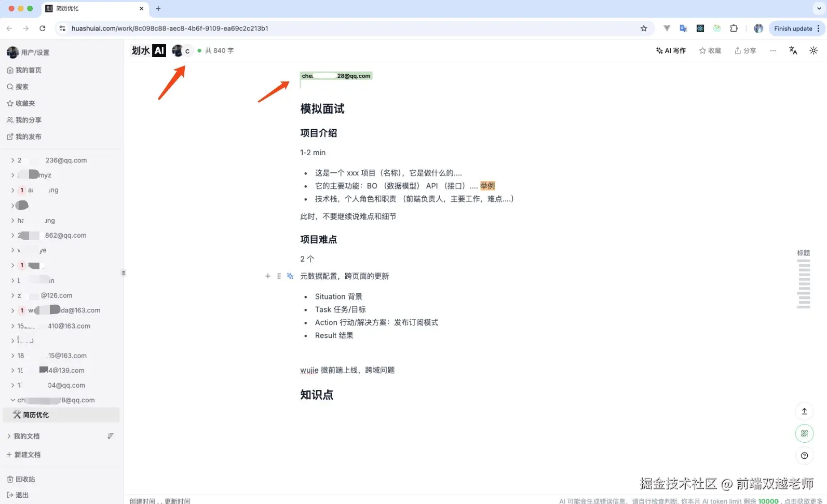Expand the 862@qq.com tree row
The image size is (827, 504).
[x=12, y=235]
